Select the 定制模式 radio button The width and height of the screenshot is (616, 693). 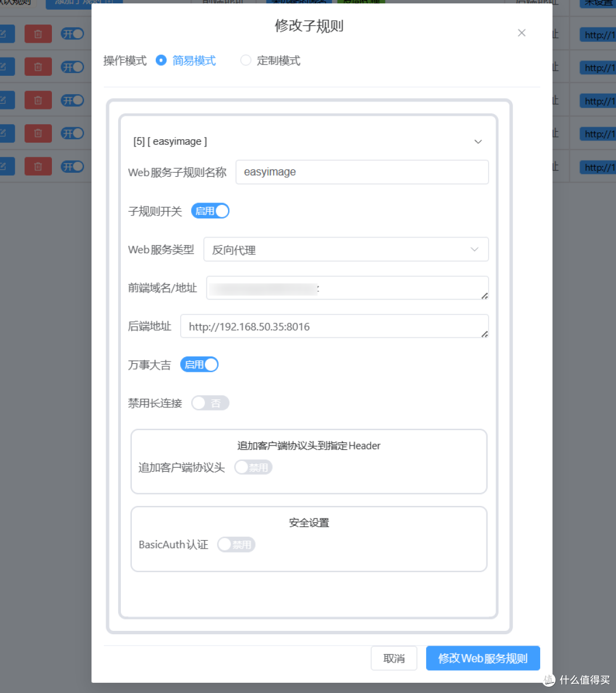[245, 60]
